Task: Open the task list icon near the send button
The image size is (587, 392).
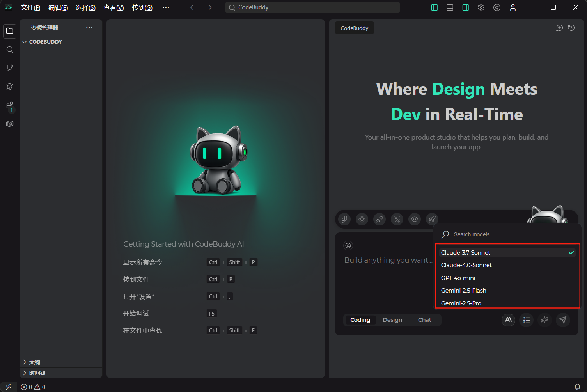Action: click(x=526, y=320)
